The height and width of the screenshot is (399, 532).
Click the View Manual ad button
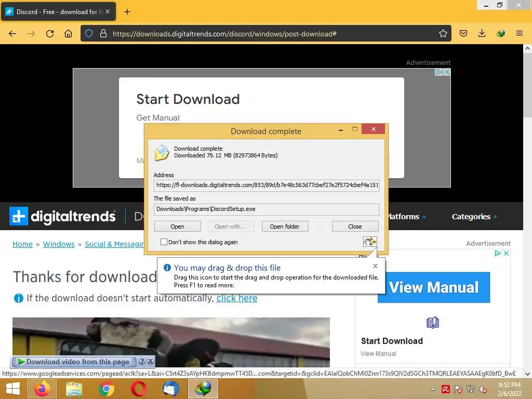(x=434, y=287)
